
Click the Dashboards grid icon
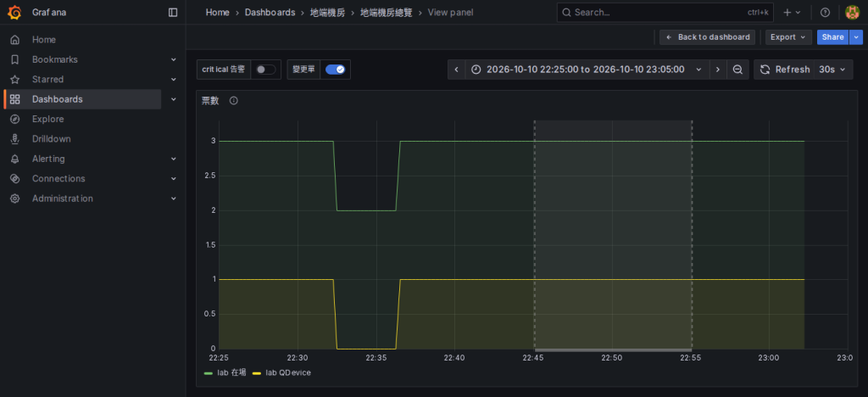[x=15, y=99]
